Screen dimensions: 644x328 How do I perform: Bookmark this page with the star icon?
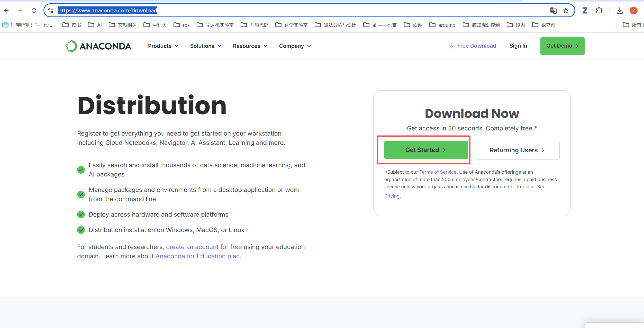(566, 11)
